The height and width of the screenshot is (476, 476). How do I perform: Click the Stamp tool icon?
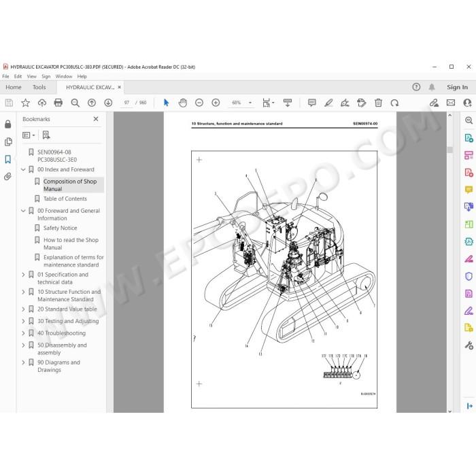362,103
